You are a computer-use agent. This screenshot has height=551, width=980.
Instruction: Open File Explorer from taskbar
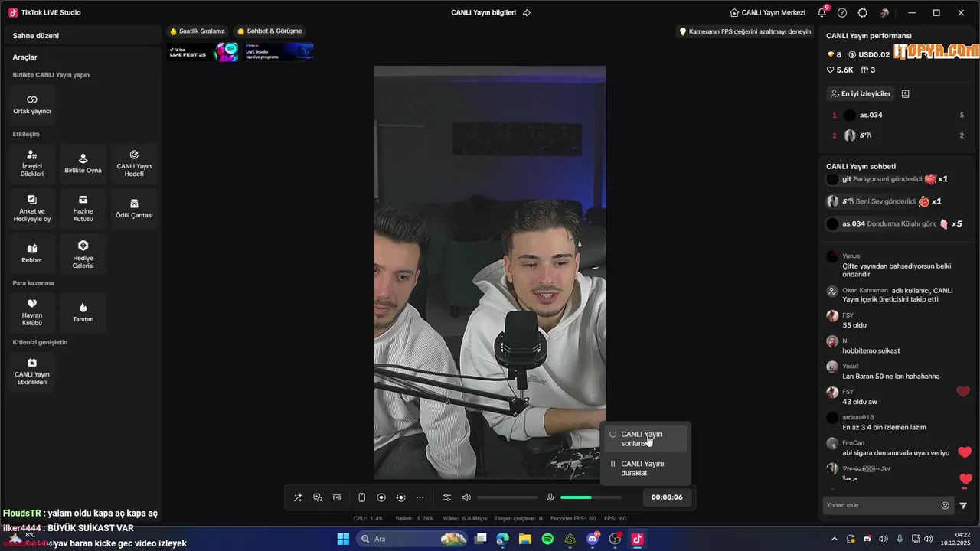coord(525,539)
